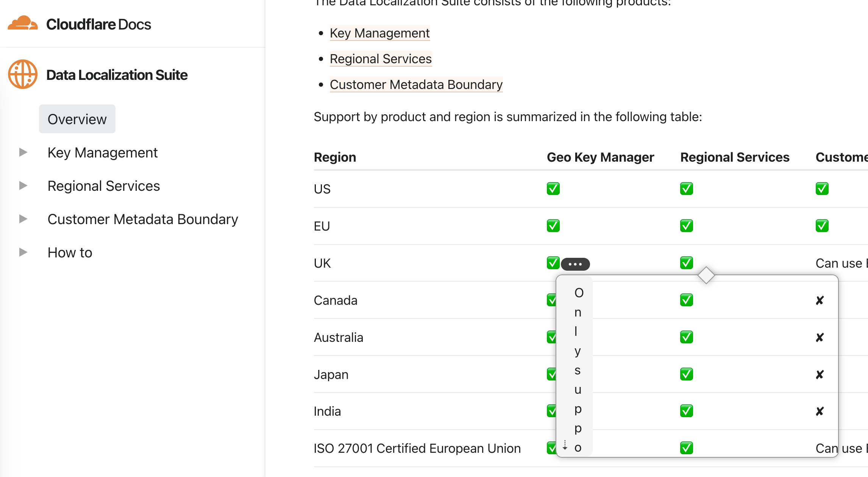Click the Cloudflare Docs title text
Viewport: 868px width, 477px height.
tap(98, 24)
